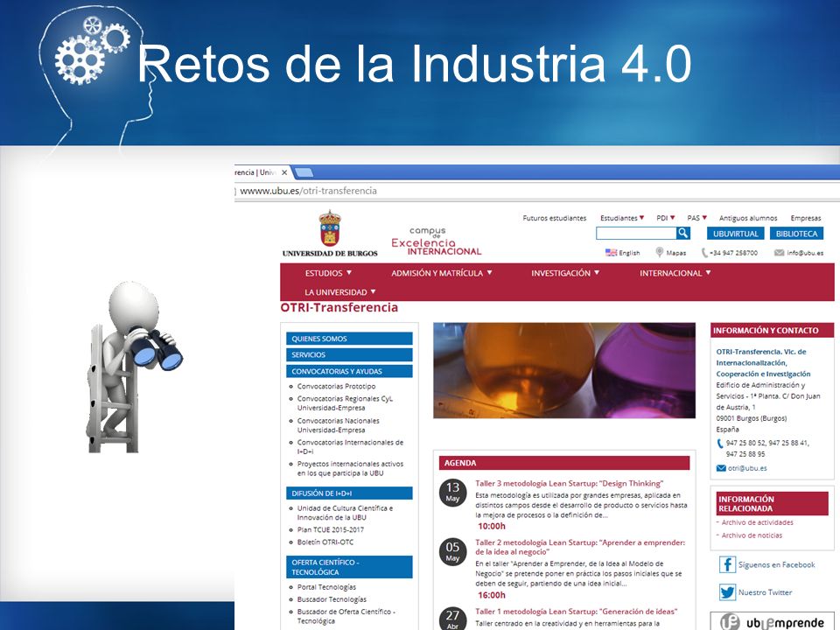Open the ADMISIÓN Y MATRÍCULA menu
840x630 pixels.
(441, 273)
